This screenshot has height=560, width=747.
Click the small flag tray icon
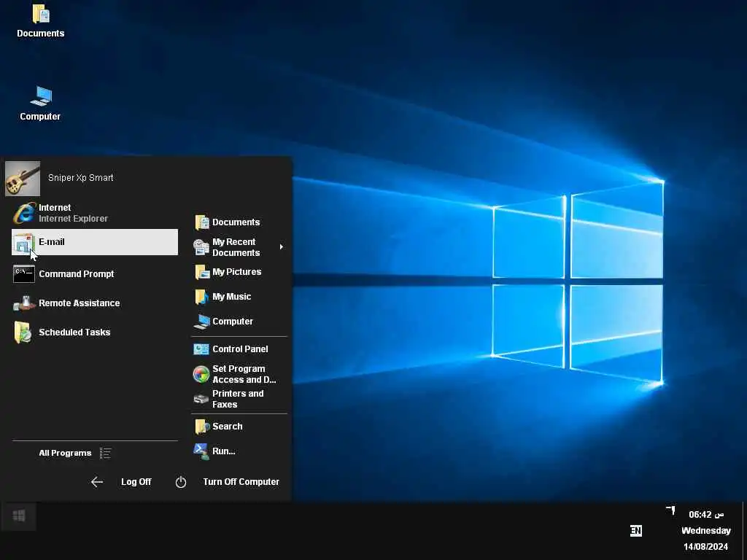(x=671, y=510)
